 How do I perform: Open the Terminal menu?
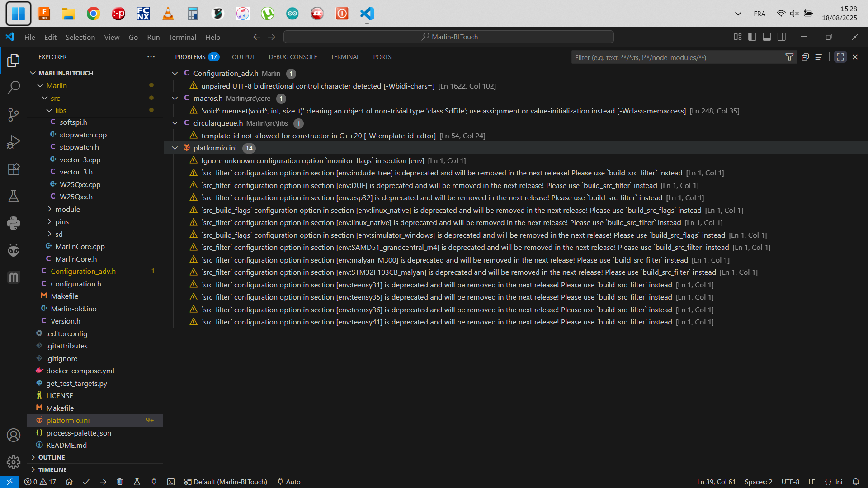(x=182, y=37)
